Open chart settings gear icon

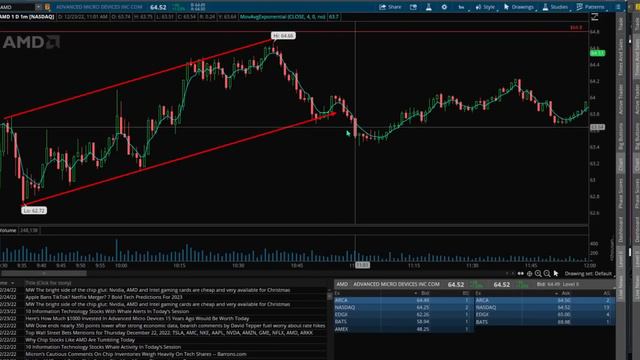tap(444, 7)
